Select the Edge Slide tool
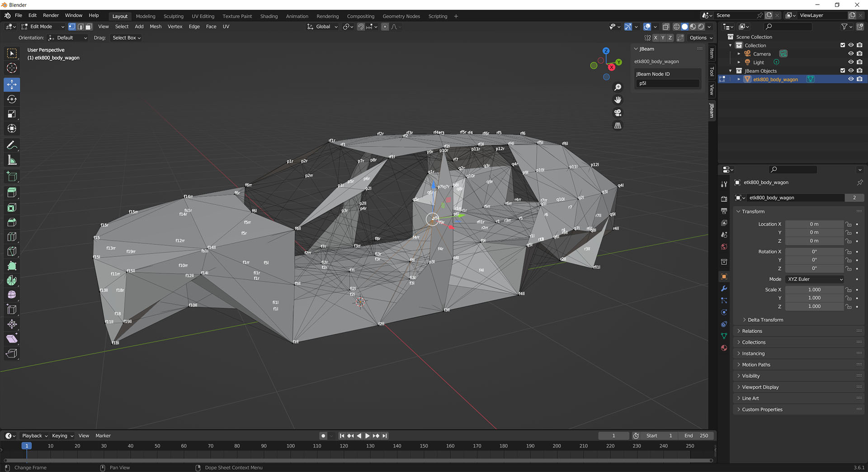Screen dimensions: 868x472 pyautogui.click(x=12, y=310)
